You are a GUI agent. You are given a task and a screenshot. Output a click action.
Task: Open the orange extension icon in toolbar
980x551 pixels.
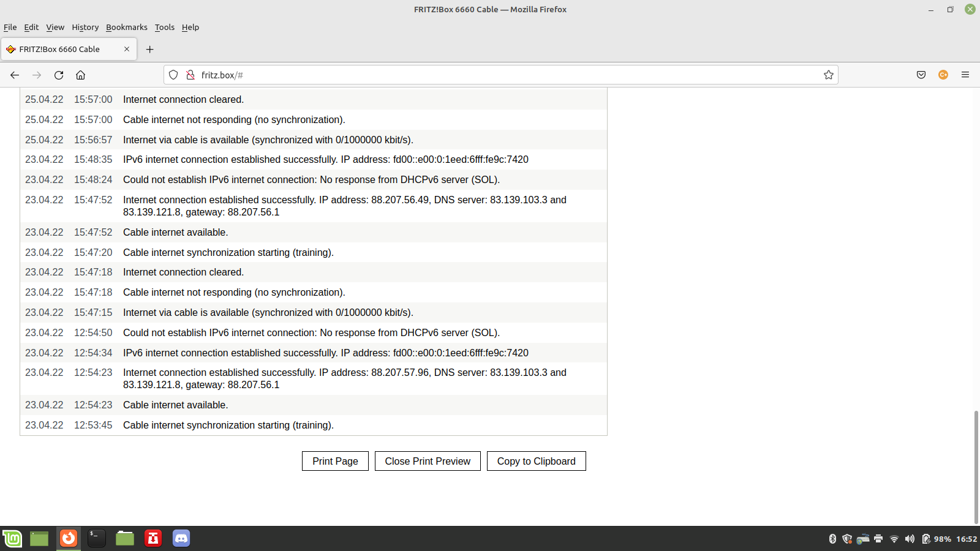[x=943, y=75]
